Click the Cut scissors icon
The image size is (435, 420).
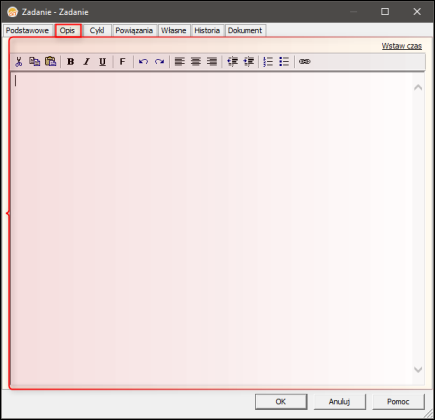click(x=19, y=62)
